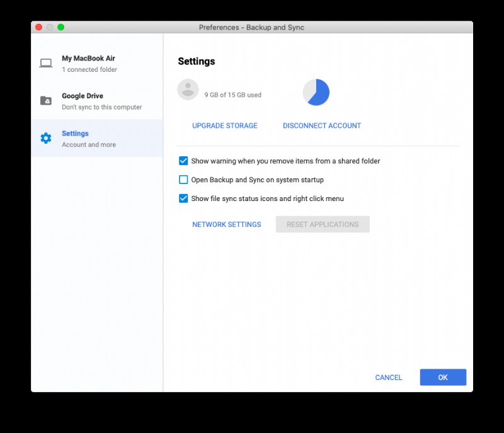This screenshot has width=504, height=433.
Task: Click Upgrade Storage link
Action: pyautogui.click(x=224, y=125)
